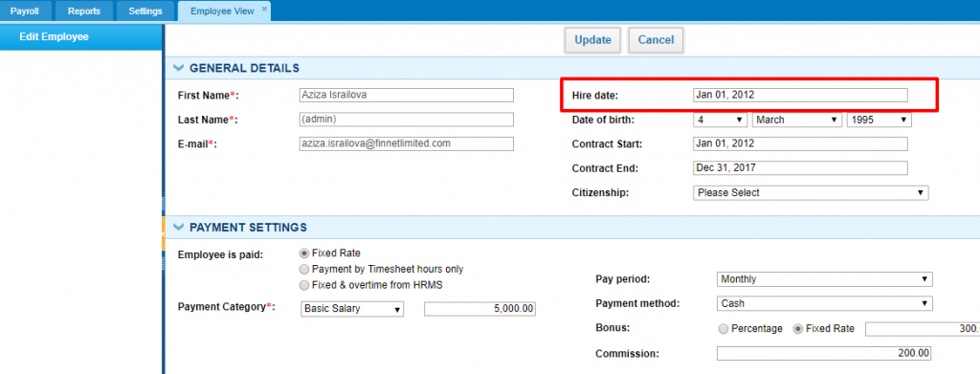Collapse the General Details section chevron
The width and height of the screenshot is (980, 374).
[179, 68]
